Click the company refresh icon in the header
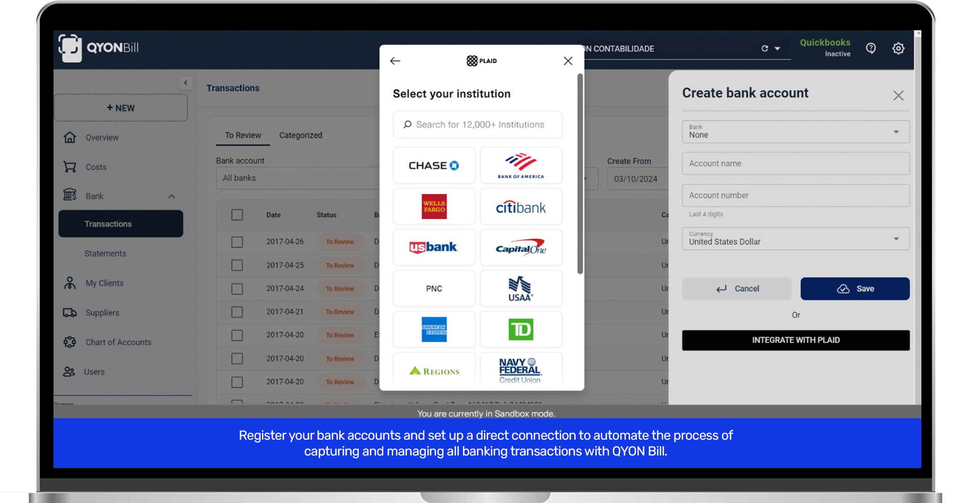 tap(765, 48)
